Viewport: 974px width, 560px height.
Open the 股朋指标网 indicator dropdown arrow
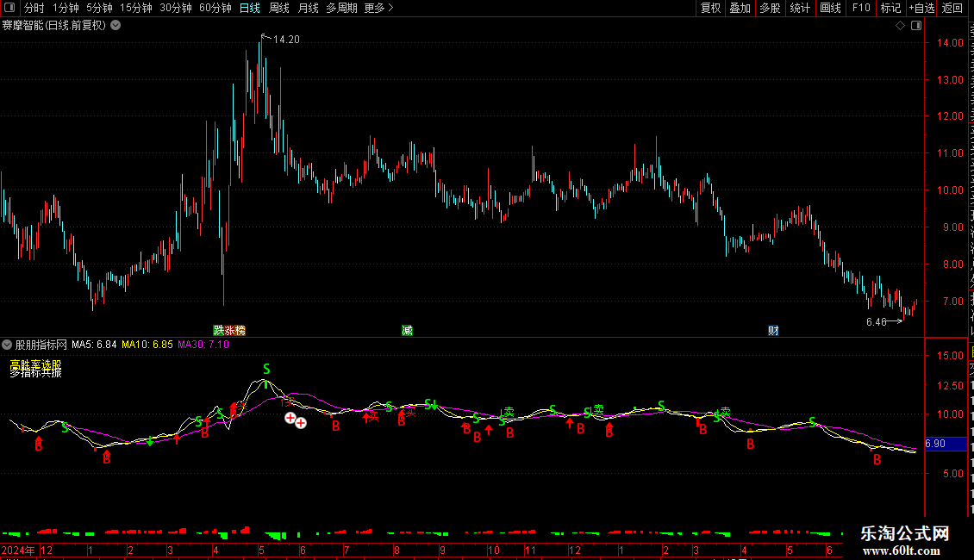pyautogui.click(x=7, y=344)
